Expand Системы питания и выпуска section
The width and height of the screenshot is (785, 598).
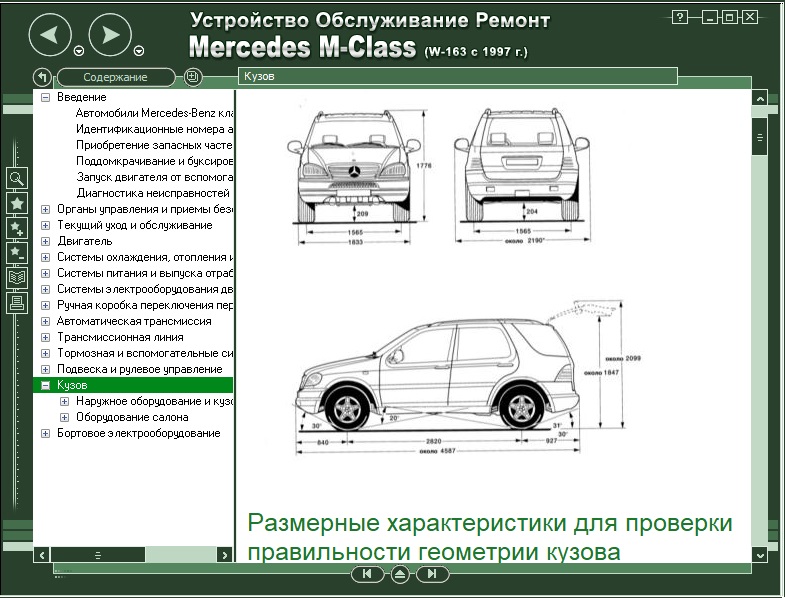[45, 273]
